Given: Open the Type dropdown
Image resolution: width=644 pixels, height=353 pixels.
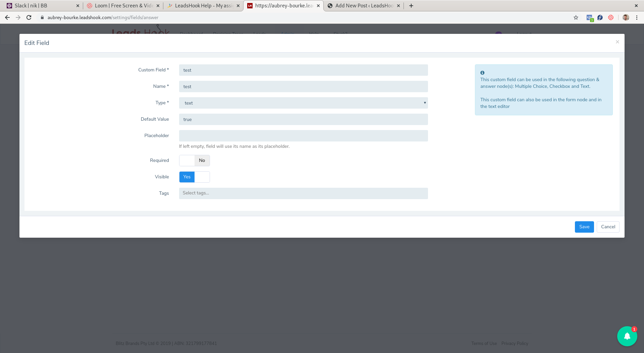Looking at the screenshot, I should tap(303, 103).
